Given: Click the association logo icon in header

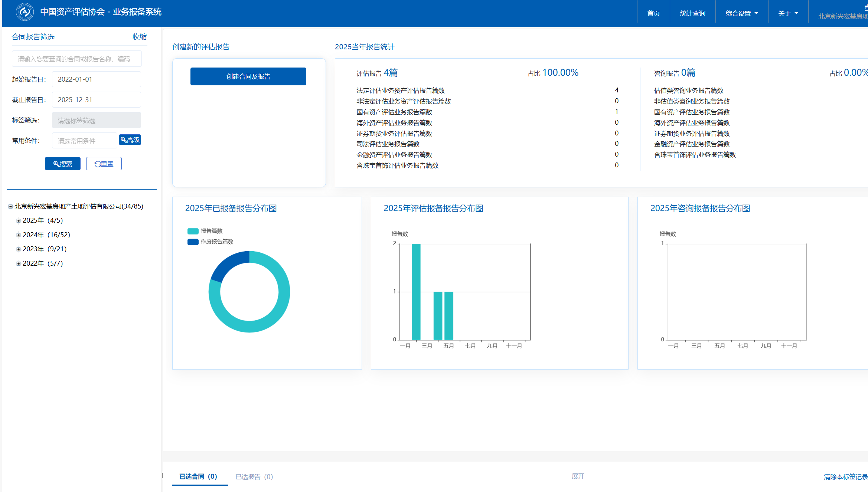Looking at the screenshot, I should [25, 12].
